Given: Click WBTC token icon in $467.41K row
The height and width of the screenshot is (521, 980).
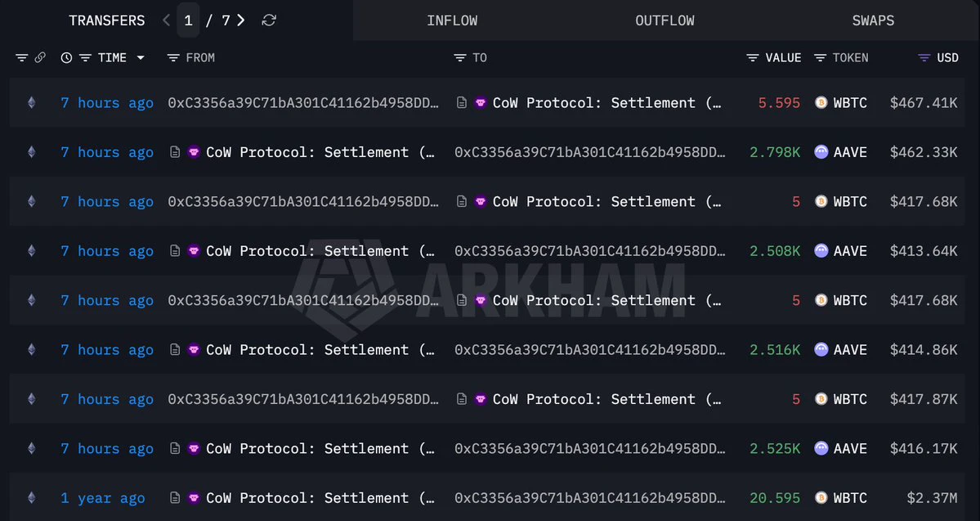Looking at the screenshot, I should click(x=821, y=102).
